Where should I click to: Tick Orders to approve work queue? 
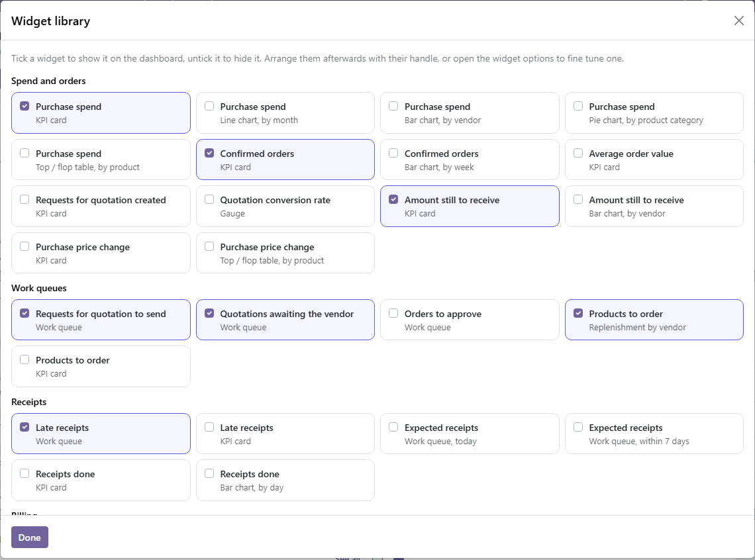393,313
